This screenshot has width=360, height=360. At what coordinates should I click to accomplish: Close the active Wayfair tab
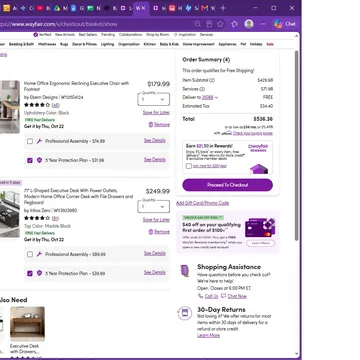143,8
